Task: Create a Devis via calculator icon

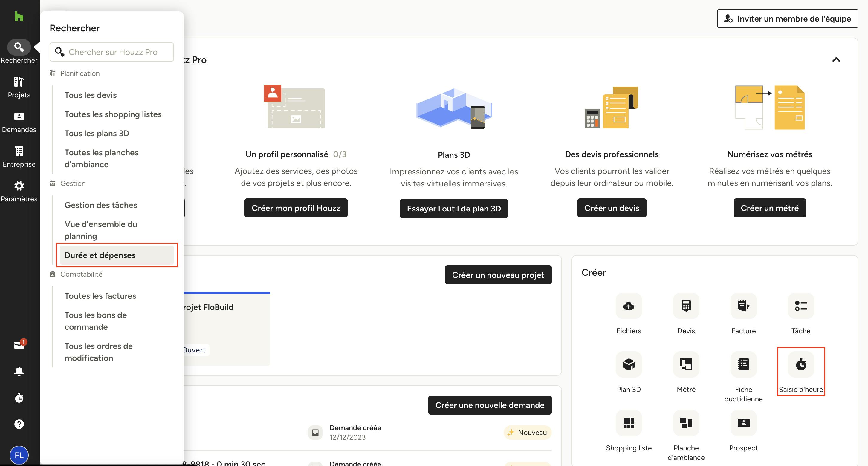Action: (x=686, y=306)
